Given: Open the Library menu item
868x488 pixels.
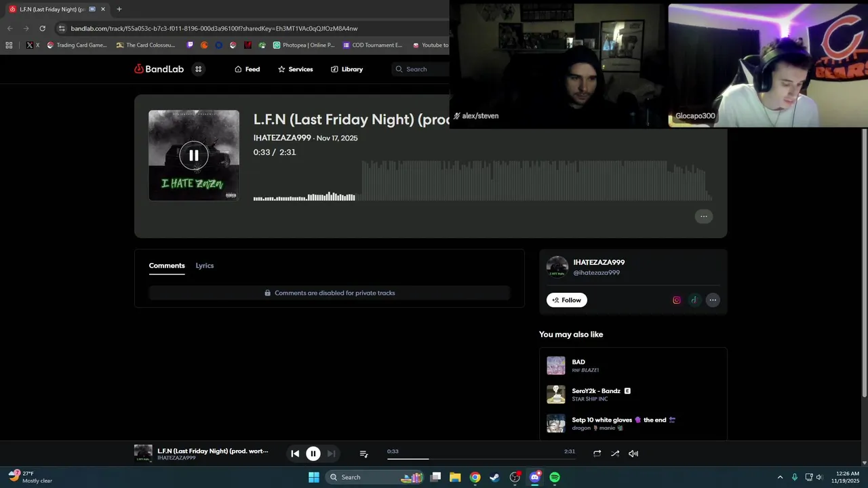Looking at the screenshot, I should (347, 69).
